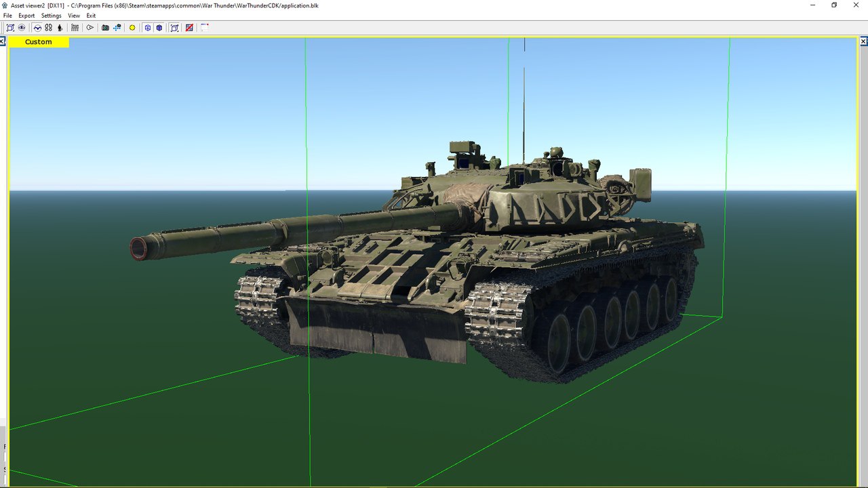The image size is (868, 488).
Task: Toggle the fly camera mode icon
Action: [x=37, y=28]
